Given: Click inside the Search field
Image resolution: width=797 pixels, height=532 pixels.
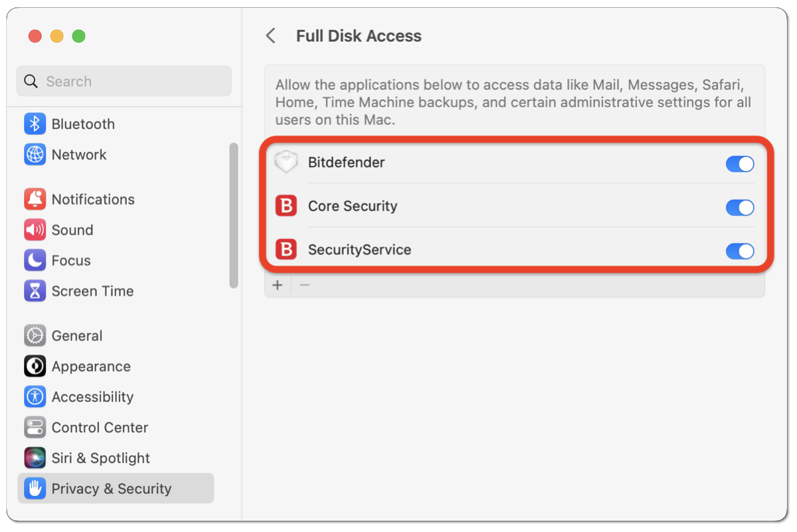Looking at the screenshot, I should (x=124, y=81).
